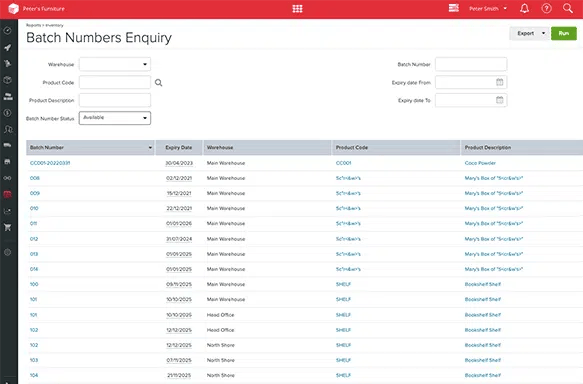Viewport: 583px width, 384px height.
Task: Click Head Office in batch 102 row
Action: pos(220,330)
